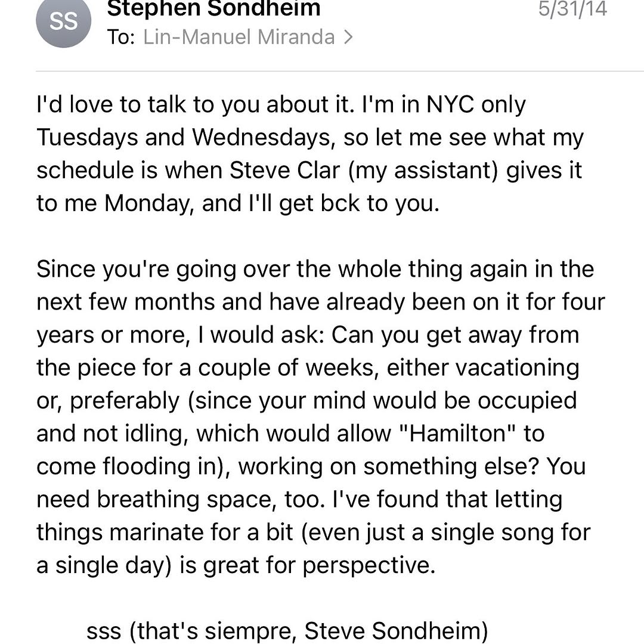Screen dimensions: 644x644
Task: Click the word NYC in first line
Action: click(450, 104)
